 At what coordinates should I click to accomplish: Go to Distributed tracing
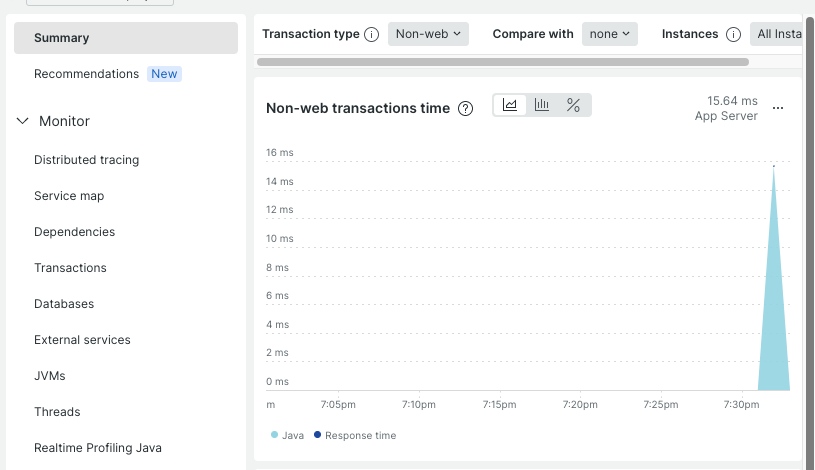[x=86, y=160]
